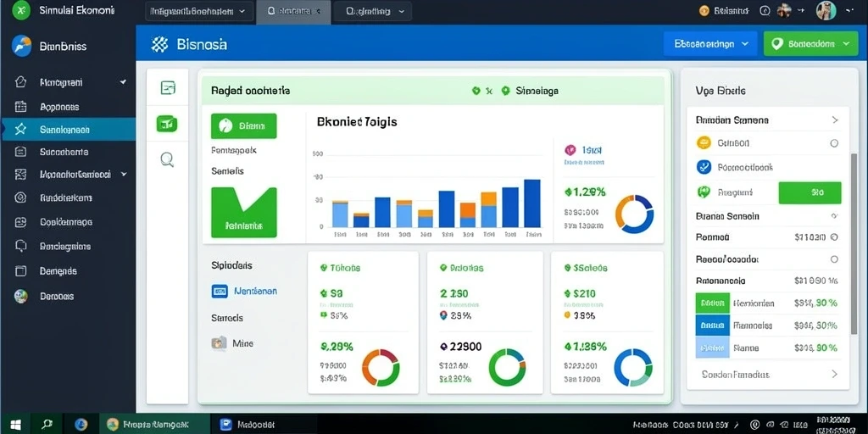This screenshot has width=868, height=434.
Task: Expand the Mpaoaharfaenaool sidebar chevron
Action: (124, 174)
